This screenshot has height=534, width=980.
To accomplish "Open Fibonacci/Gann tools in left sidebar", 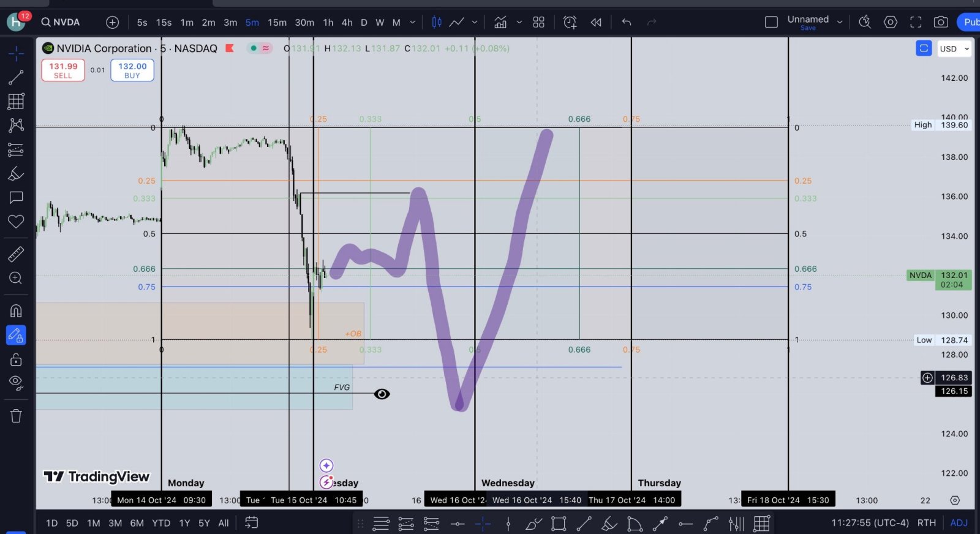I will point(16,101).
